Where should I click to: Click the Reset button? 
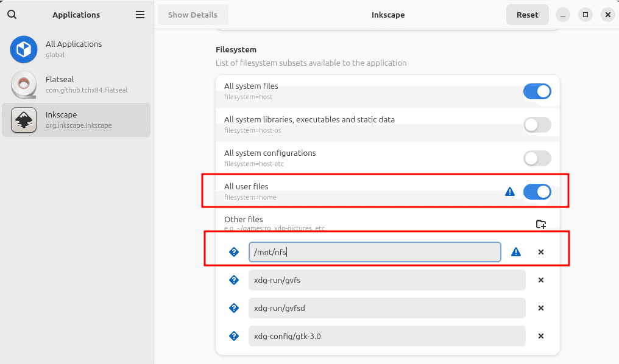[x=527, y=15]
